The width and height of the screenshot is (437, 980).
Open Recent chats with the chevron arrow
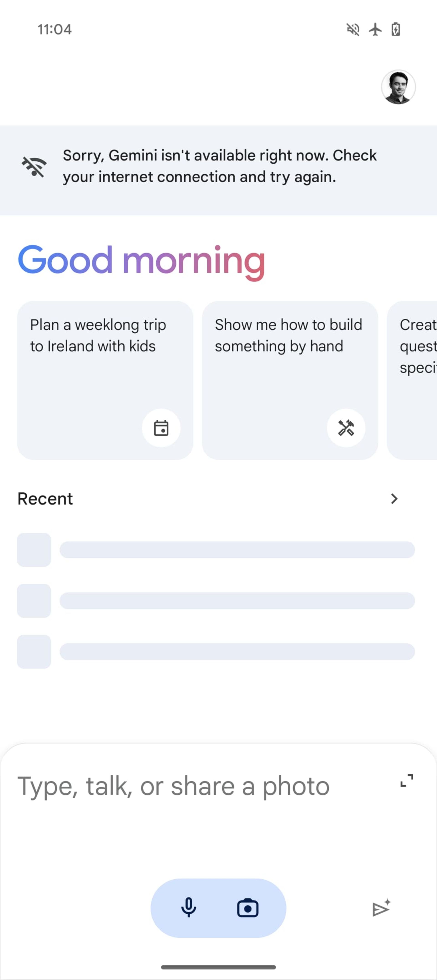(x=394, y=498)
